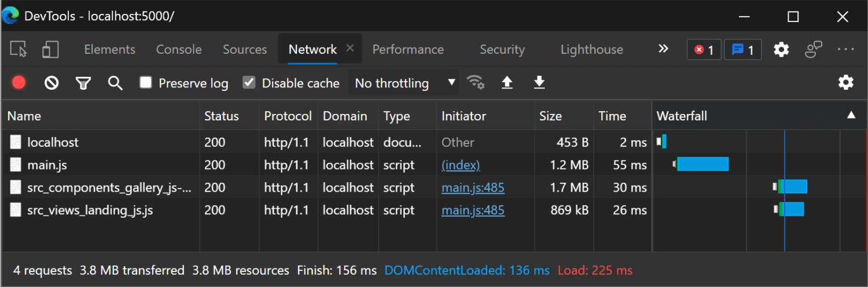868x287 pixels.
Task: Click the src_components_gallery file icon
Action: click(16, 187)
